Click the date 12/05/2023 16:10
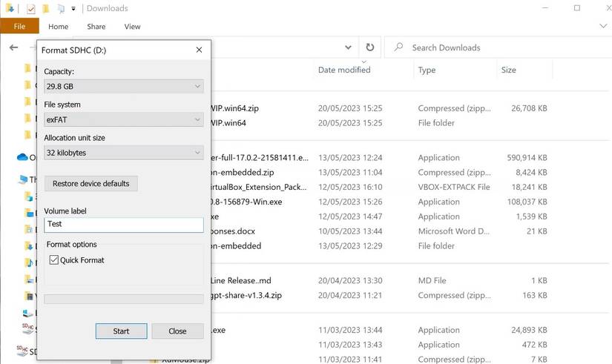 (350, 187)
